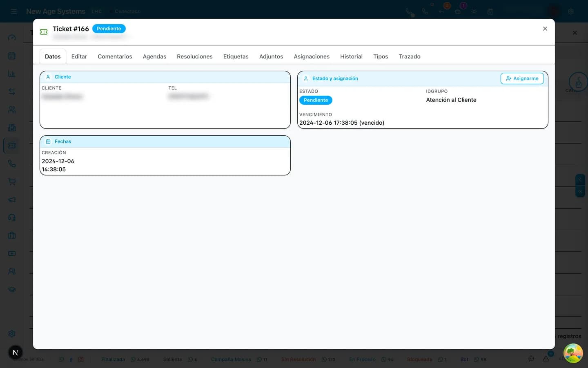Open the Resoluciones tab
This screenshot has height=368, width=588.
(194, 56)
